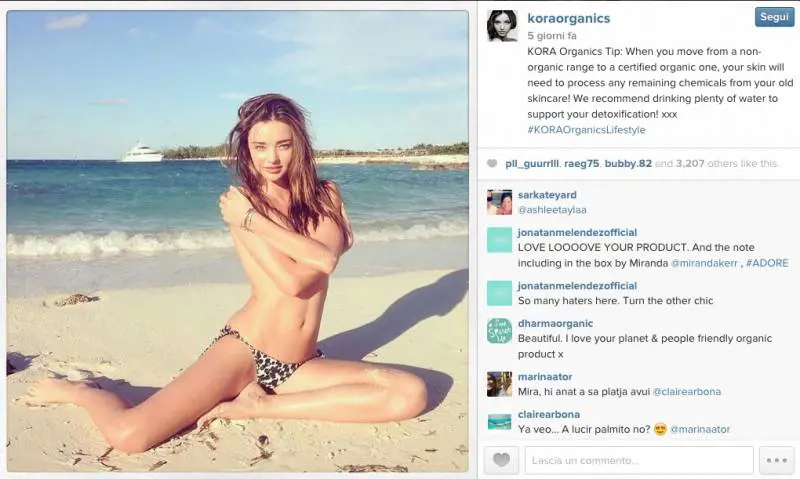Open jonatanmelendezofficial username on first comment
Viewport: 800px width, 479px height.
pyautogui.click(x=577, y=233)
